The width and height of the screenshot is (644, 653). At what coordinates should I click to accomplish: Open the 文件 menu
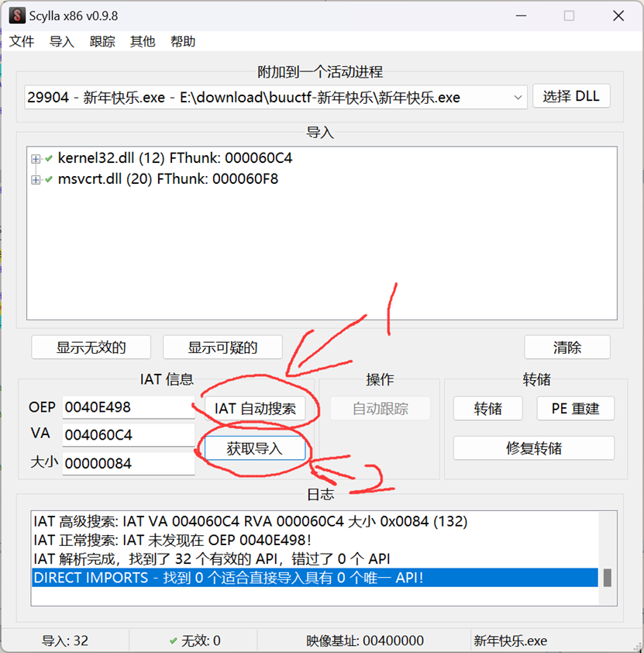(22, 42)
